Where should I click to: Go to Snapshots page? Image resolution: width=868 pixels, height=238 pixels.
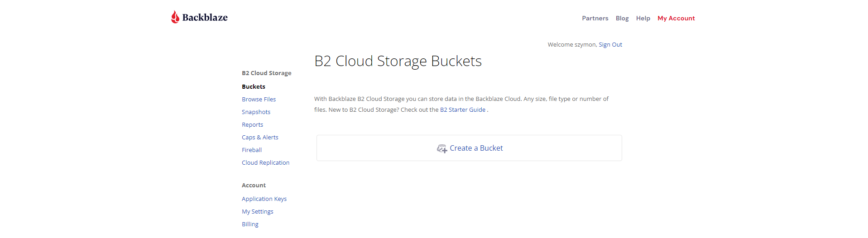(x=256, y=112)
